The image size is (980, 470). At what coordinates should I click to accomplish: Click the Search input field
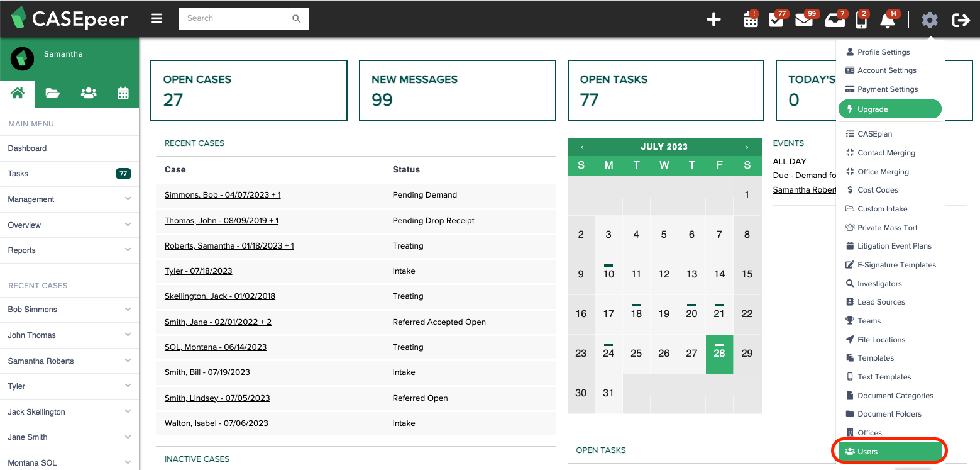click(x=239, y=18)
